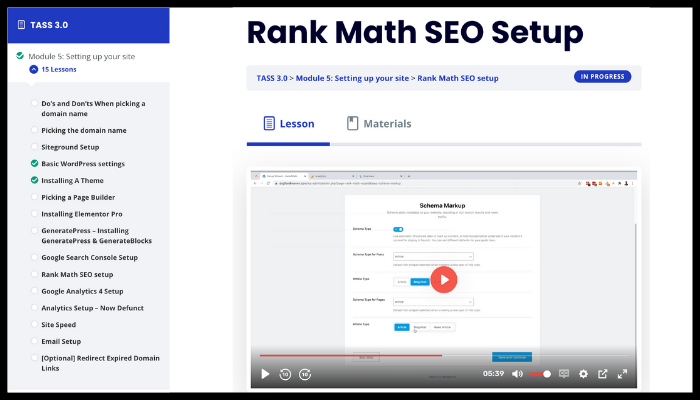Click the green check for Installing A Theme
This screenshot has height=400, width=700.
tap(34, 180)
